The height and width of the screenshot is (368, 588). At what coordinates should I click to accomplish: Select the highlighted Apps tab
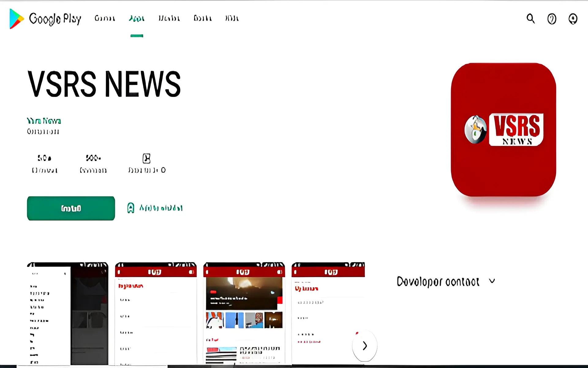coord(137,18)
